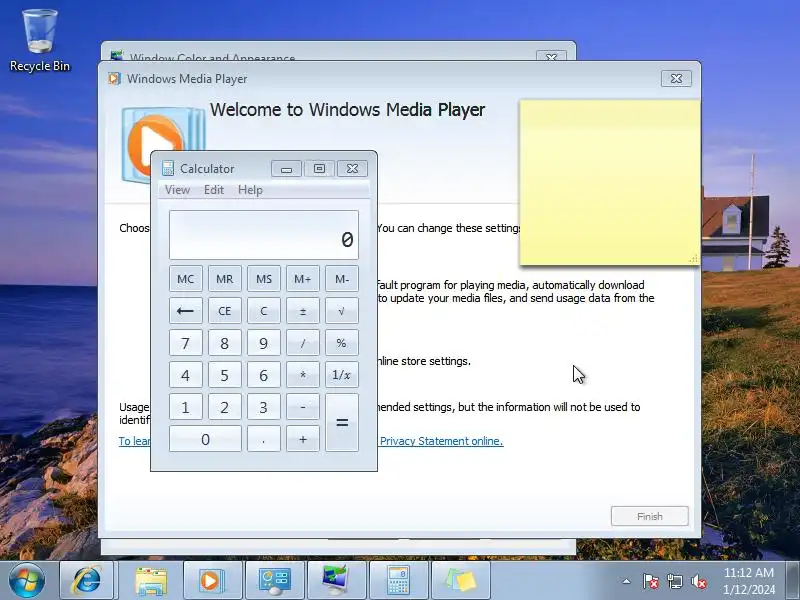Image resolution: width=800 pixels, height=600 pixels.
Task: Click the backspace arrow key in Calculator
Action: (186, 311)
